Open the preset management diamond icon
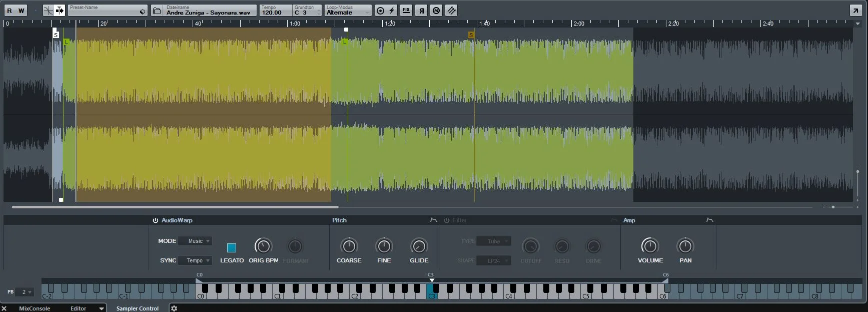The height and width of the screenshot is (312, 868). (143, 12)
